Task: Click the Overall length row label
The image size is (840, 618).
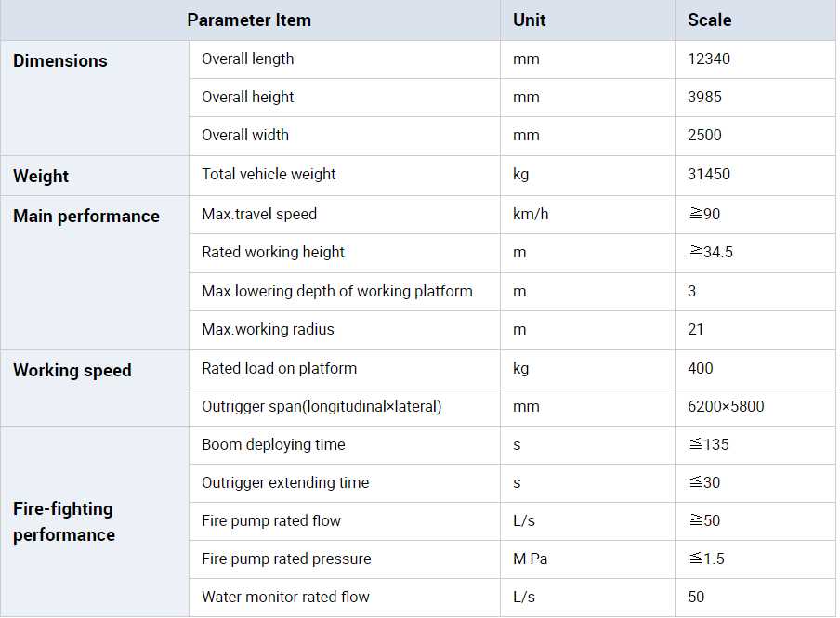Action: pyautogui.click(x=248, y=59)
